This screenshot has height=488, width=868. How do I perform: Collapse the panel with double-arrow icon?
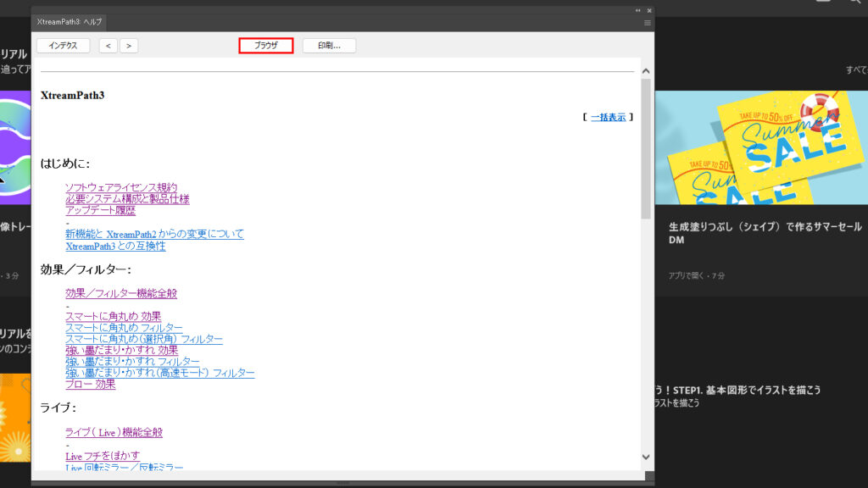point(637,10)
